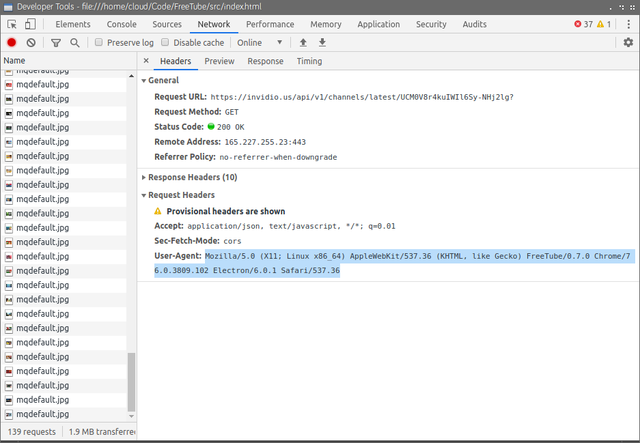Screen dimensions: 640x443
Task: Click the request list scroll up arrow
Action: [131, 76]
